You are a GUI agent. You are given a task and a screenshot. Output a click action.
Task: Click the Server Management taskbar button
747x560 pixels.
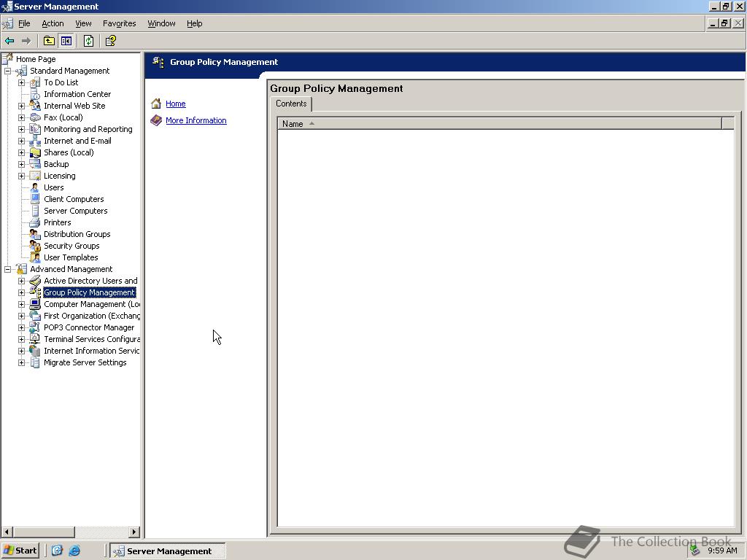tap(168, 551)
